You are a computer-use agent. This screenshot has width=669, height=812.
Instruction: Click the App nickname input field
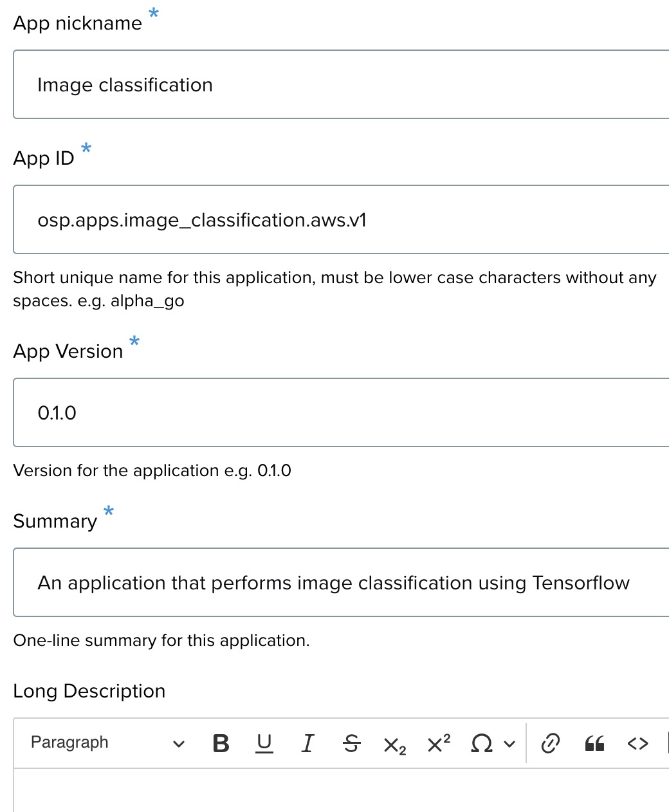341,85
